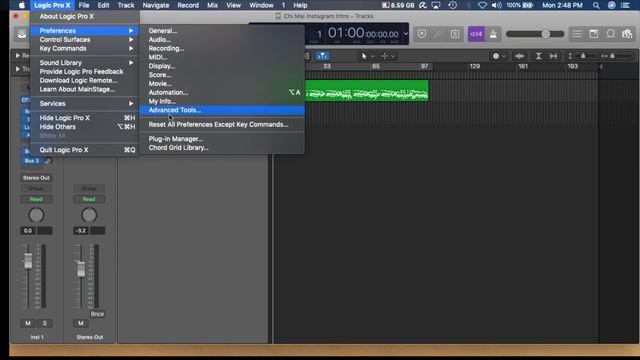
Task: Choose Recording in the Preferences submenu
Action: point(222,48)
